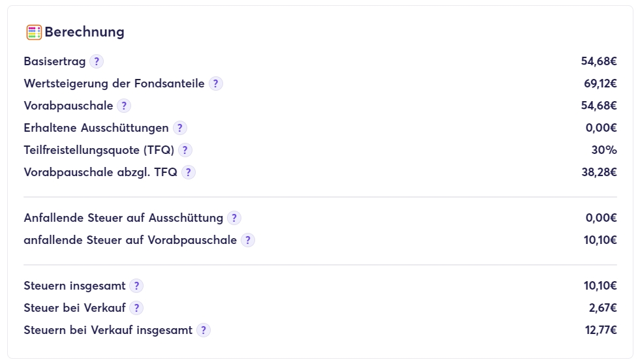Select the 38,28€ Vorabpauschale abzgl. TFQ amount
This screenshot has height=364, width=638.
pyautogui.click(x=599, y=172)
